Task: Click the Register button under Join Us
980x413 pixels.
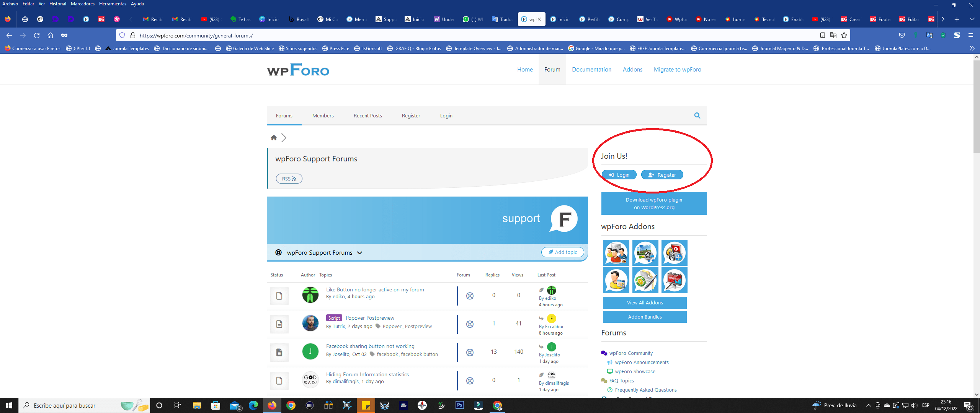Action: 662,175
